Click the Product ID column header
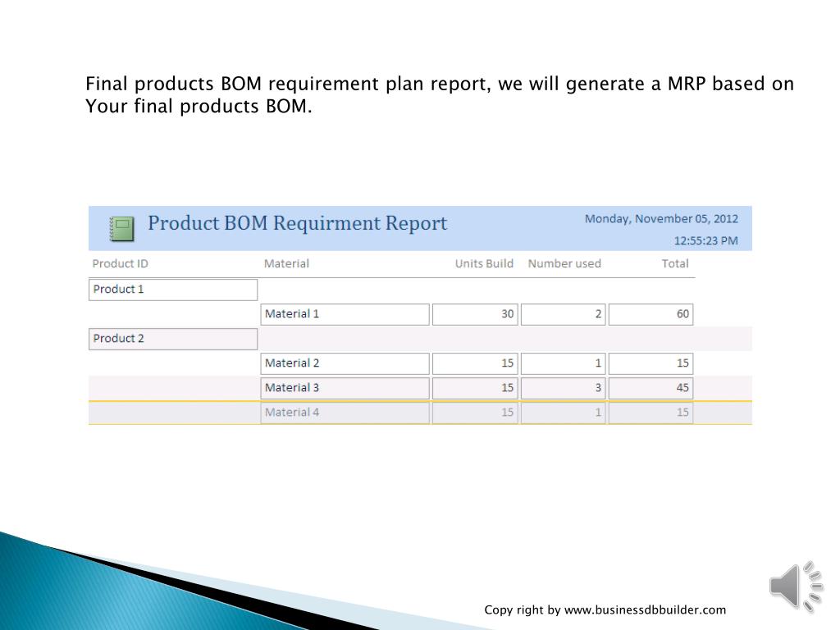 pyautogui.click(x=120, y=263)
